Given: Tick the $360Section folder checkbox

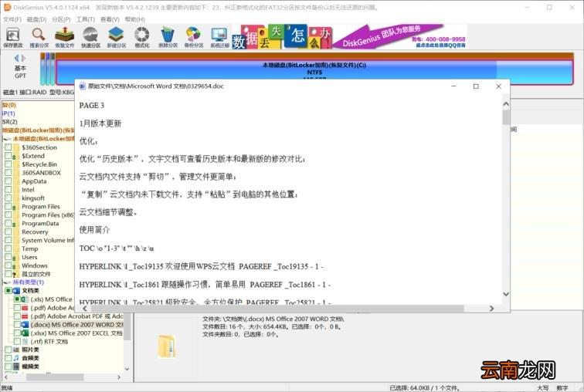Looking at the screenshot, I should click(8, 147).
